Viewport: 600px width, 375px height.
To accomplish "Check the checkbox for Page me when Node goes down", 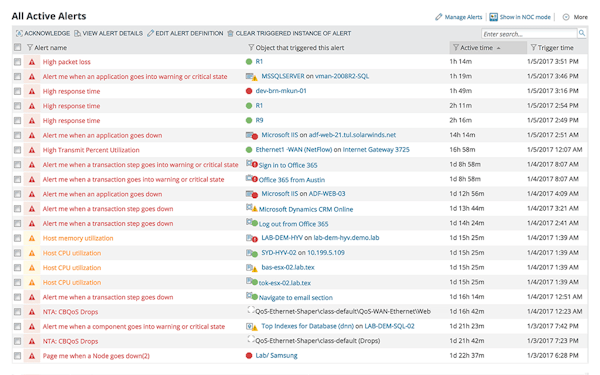I will (18, 356).
